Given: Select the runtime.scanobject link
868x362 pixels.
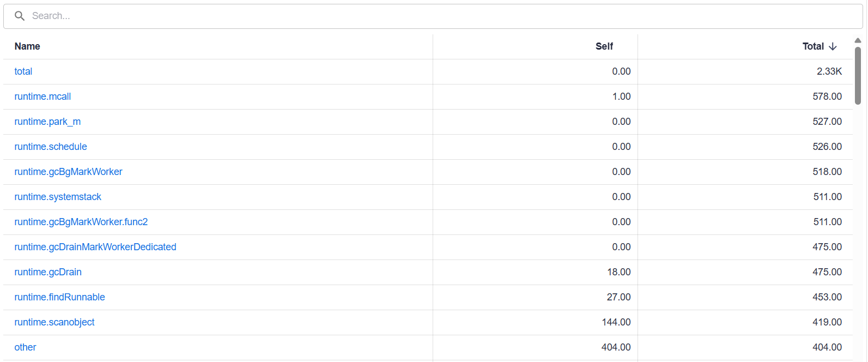Looking at the screenshot, I should point(54,323).
